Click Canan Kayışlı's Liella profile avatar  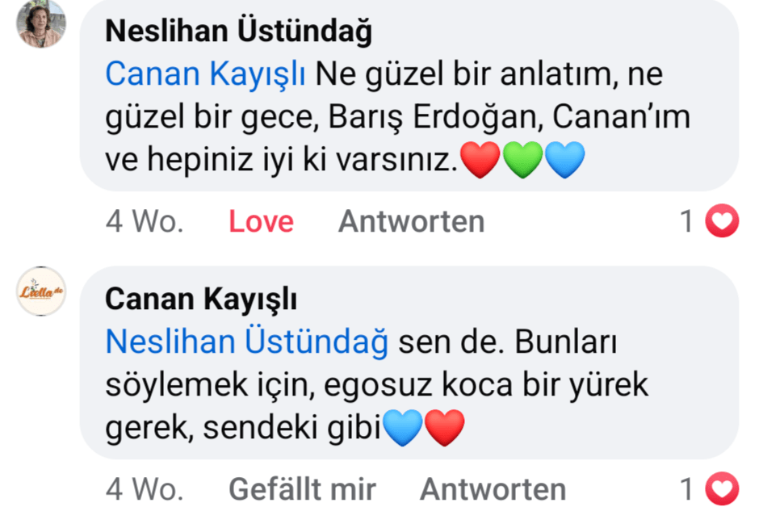[x=41, y=291]
